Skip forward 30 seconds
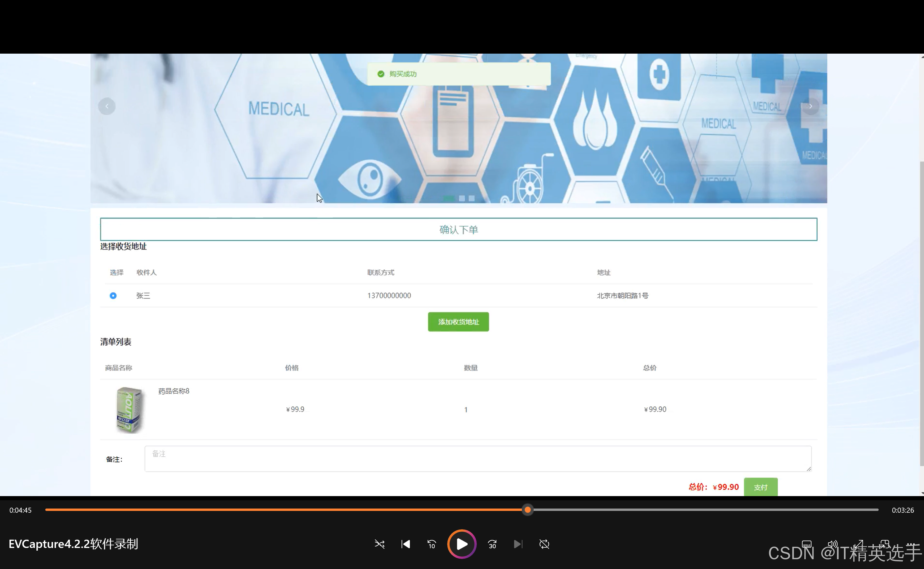This screenshot has height=569, width=924. coord(492,544)
